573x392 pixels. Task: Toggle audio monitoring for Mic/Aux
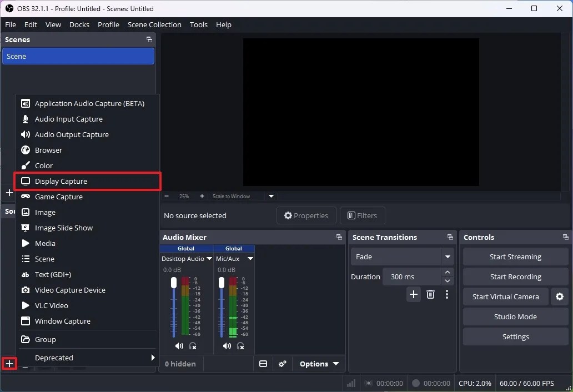point(240,346)
